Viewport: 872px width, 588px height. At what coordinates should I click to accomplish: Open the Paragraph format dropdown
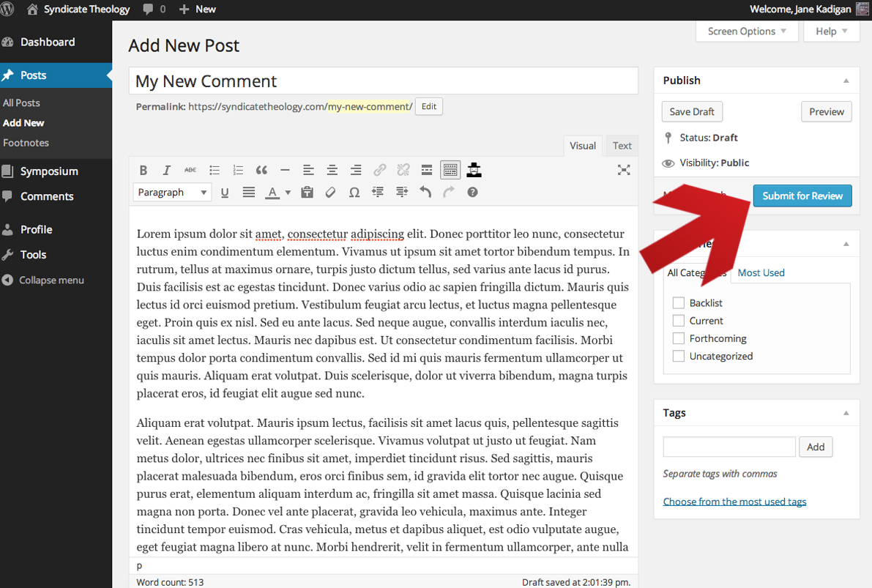[172, 193]
